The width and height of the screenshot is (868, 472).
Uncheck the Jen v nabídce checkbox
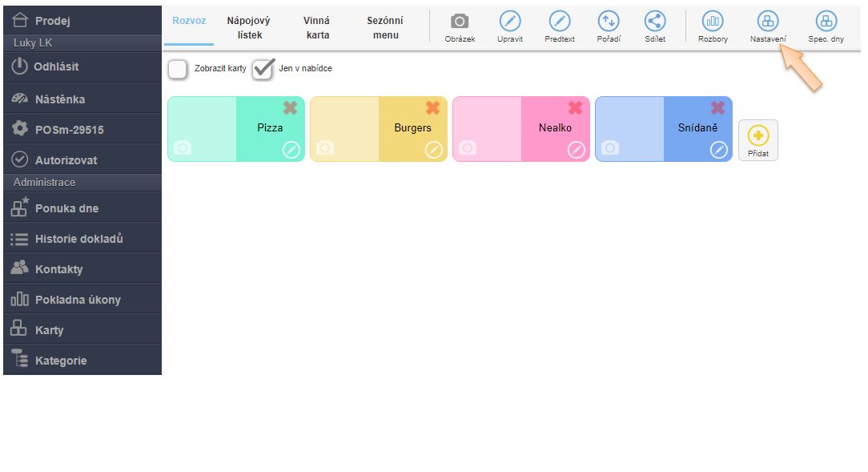(x=263, y=70)
